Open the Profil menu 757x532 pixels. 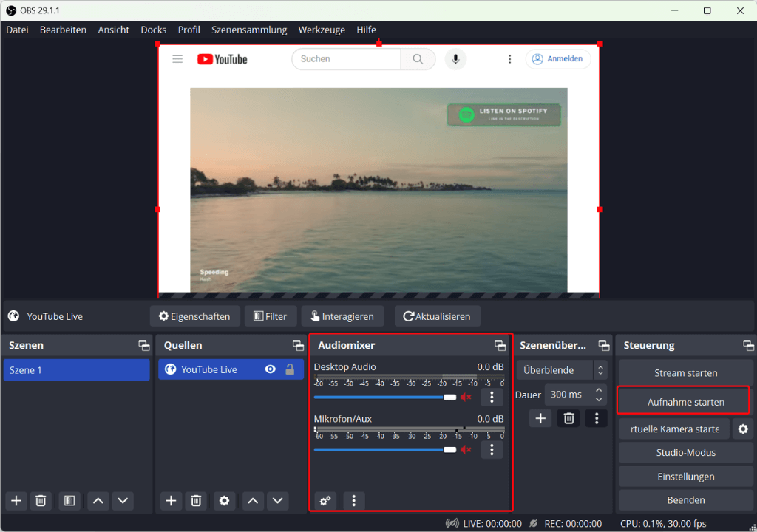[x=189, y=30]
